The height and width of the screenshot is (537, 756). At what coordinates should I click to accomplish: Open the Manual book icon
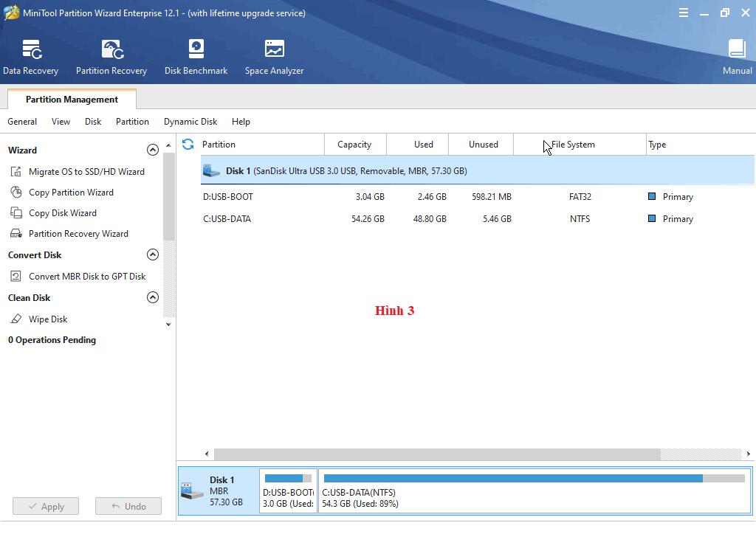737,58
